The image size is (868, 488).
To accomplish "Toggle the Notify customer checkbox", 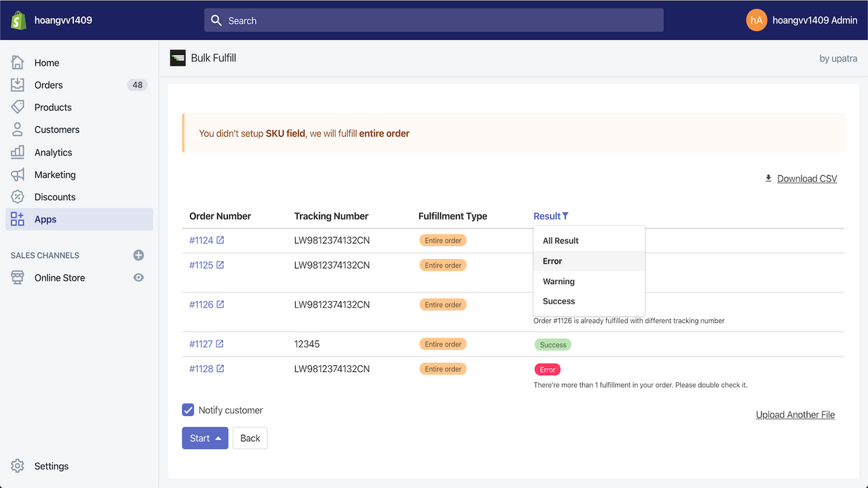I will pos(188,410).
